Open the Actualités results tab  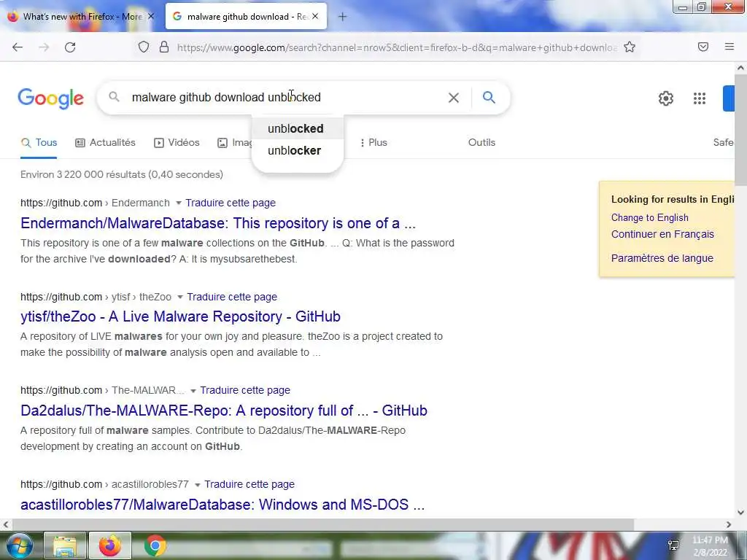105,143
